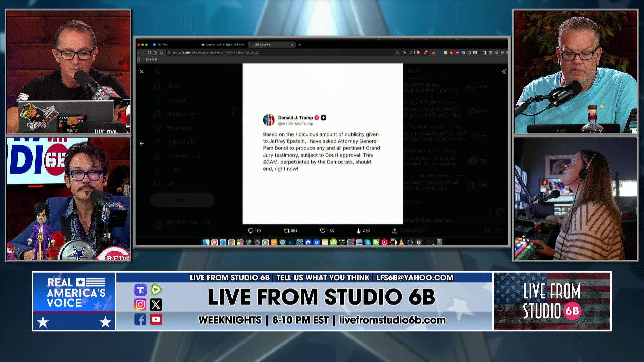Click the Rumble icon in the lower banner
644x362 pixels.
[156, 289]
